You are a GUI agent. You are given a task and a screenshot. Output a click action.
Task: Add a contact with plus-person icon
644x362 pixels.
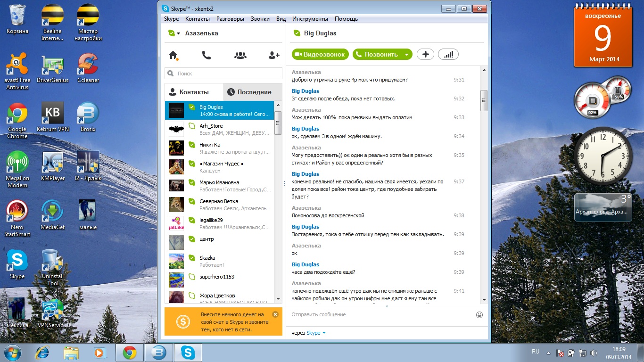pos(274,55)
